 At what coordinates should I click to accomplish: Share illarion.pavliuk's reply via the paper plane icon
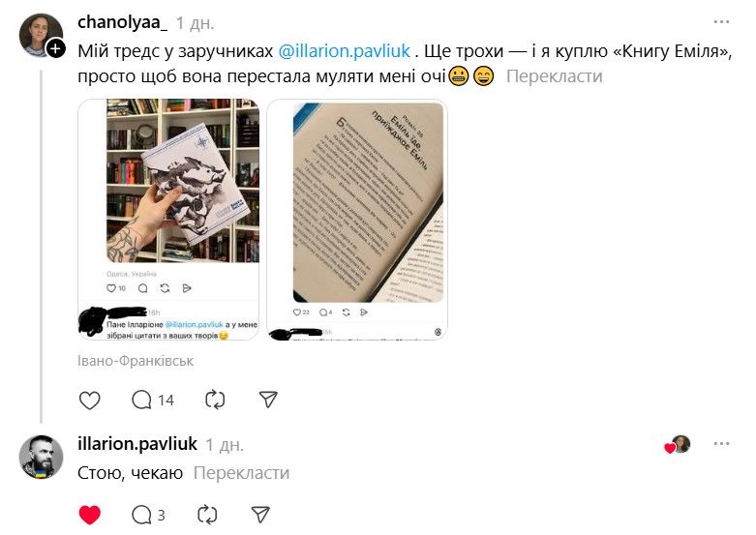(260, 515)
